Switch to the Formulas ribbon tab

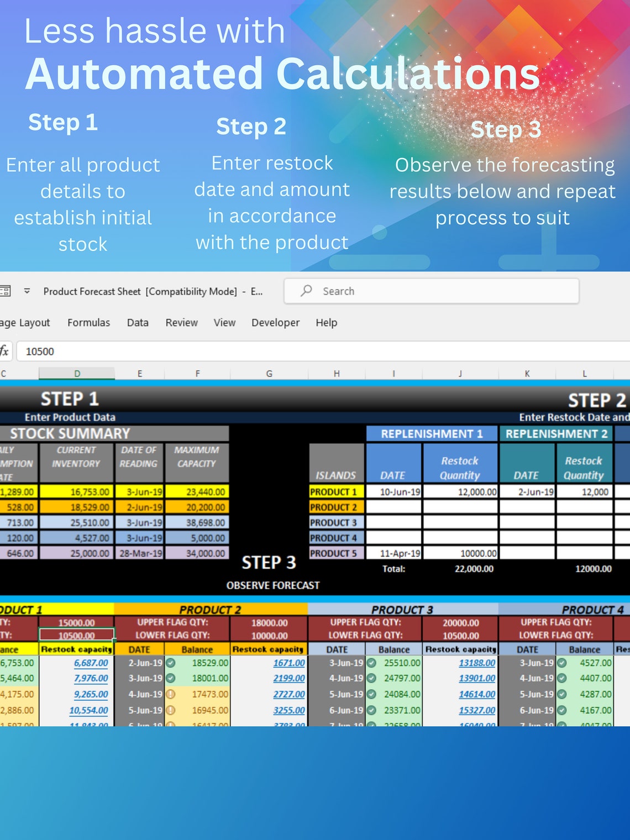click(88, 322)
